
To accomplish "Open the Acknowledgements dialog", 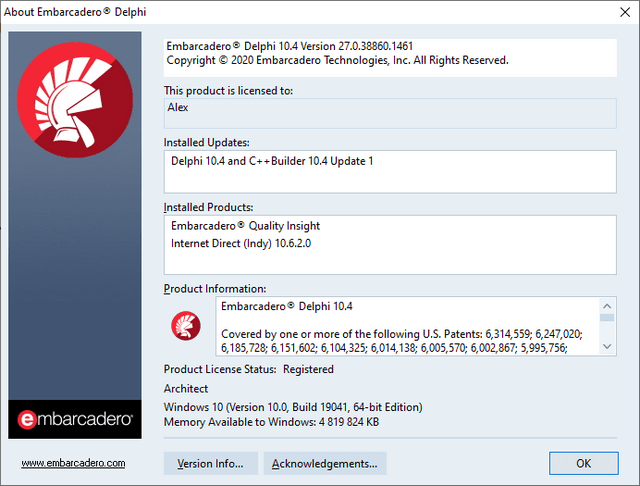I will coord(324,463).
